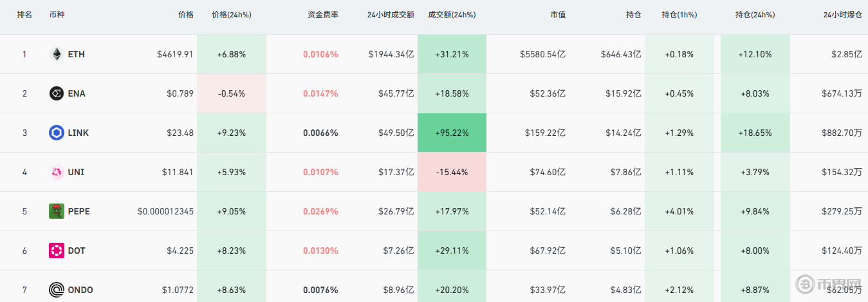868x302 pixels.
Task: Sort by 排名 rank column header
Action: (24, 15)
